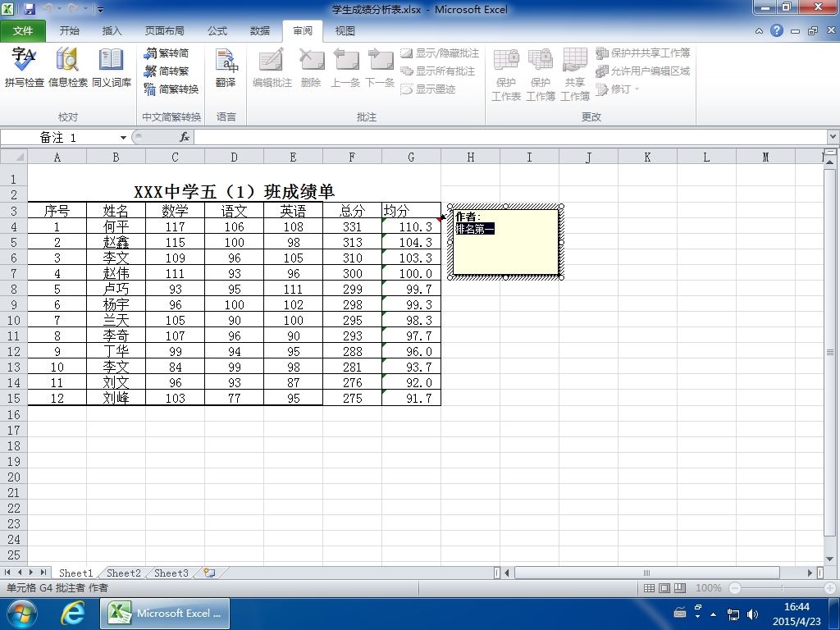Switch to the 开始 tab
The height and width of the screenshot is (630, 840).
(x=69, y=31)
